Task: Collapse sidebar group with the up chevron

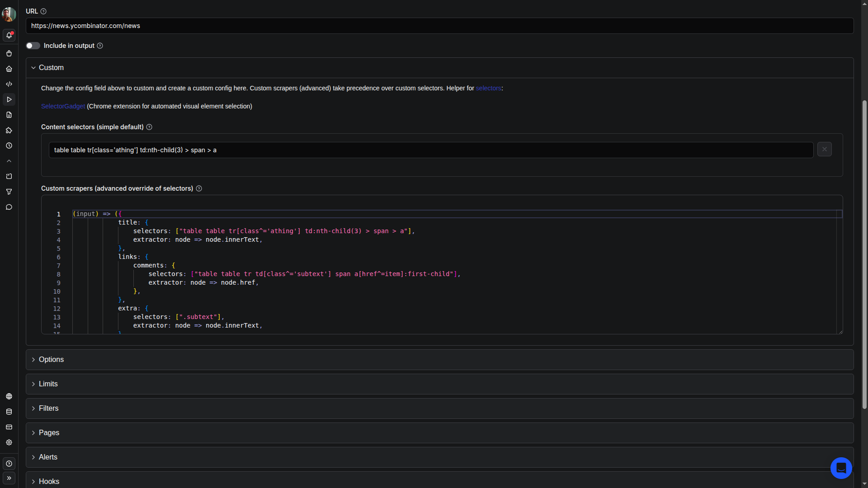Action: 9,161
